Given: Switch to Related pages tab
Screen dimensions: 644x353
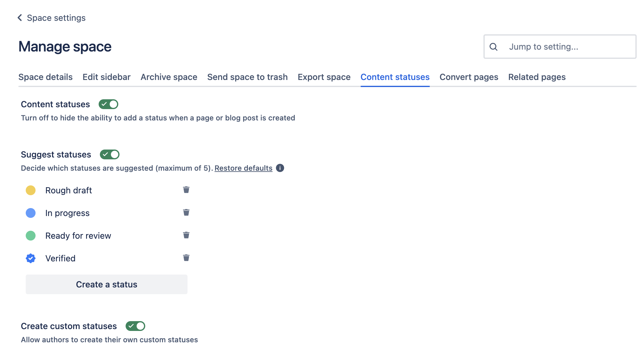Looking at the screenshot, I should click(537, 77).
